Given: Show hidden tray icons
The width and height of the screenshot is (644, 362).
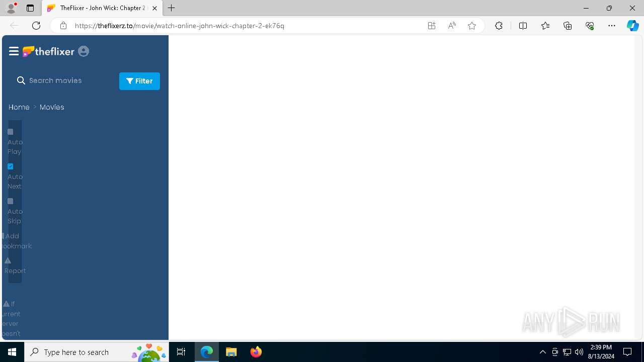Looking at the screenshot, I should (542, 352).
